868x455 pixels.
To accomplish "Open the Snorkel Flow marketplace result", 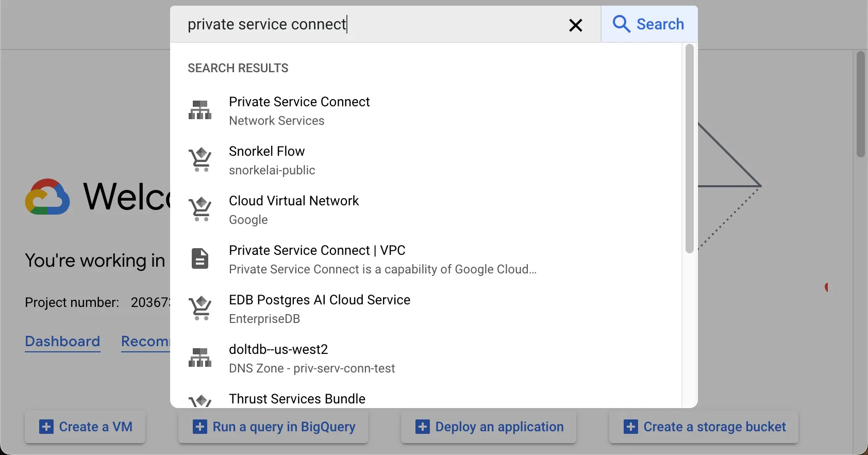I will (426, 160).
